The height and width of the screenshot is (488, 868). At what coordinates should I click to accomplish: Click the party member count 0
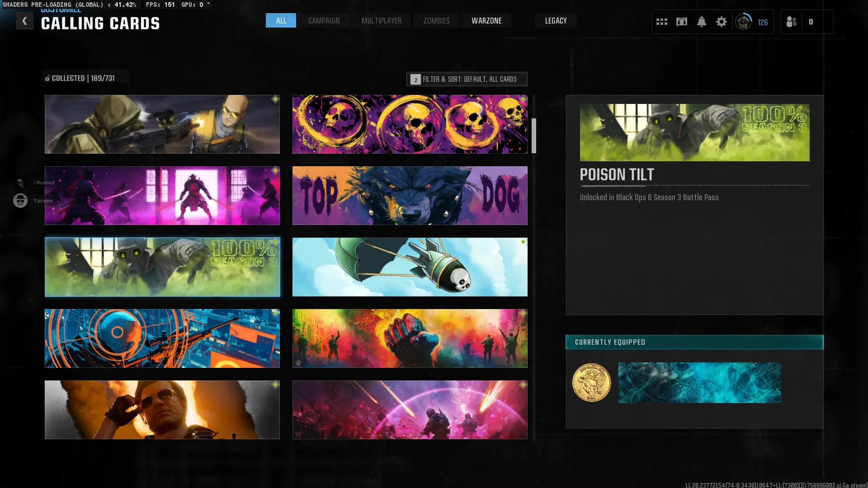(x=811, y=22)
